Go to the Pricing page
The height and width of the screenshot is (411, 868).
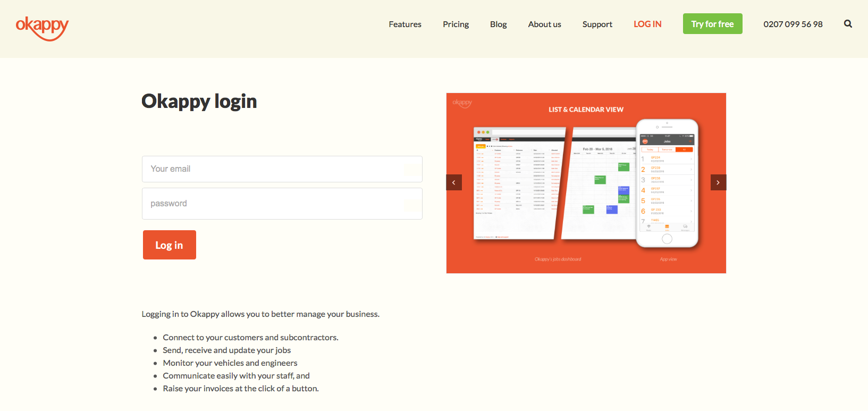pos(456,24)
